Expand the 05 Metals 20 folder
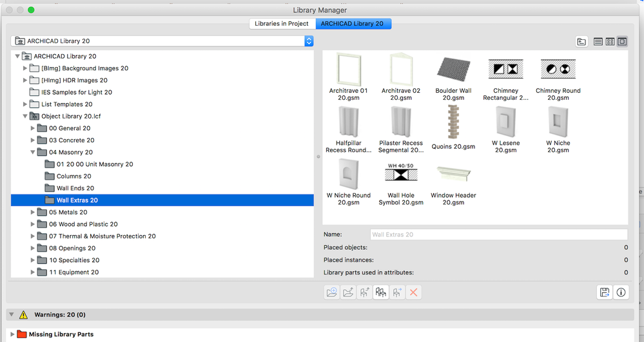The width and height of the screenshot is (644, 342). pyautogui.click(x=33, y=213)
